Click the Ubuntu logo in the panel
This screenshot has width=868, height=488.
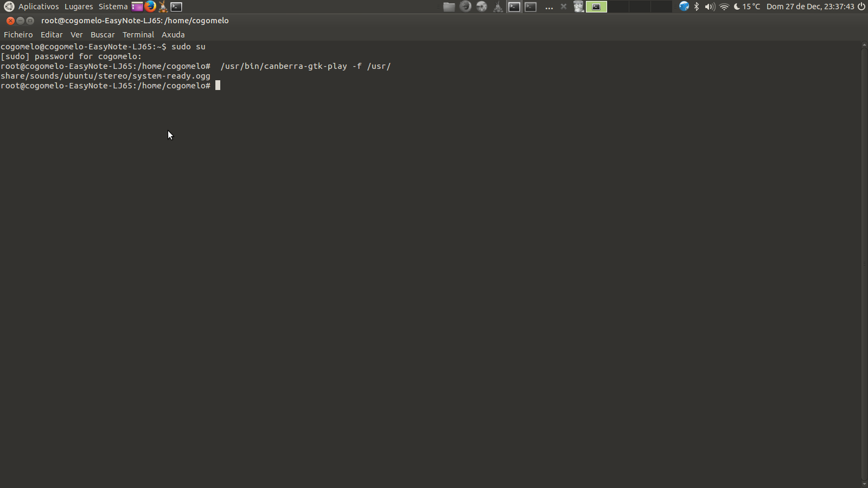click(9, 7)
